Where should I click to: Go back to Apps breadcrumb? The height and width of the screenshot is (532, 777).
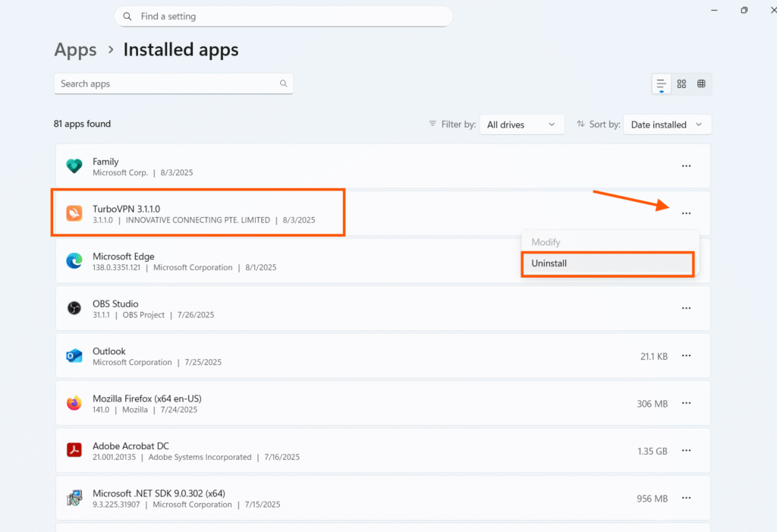(x=75, y=50)
